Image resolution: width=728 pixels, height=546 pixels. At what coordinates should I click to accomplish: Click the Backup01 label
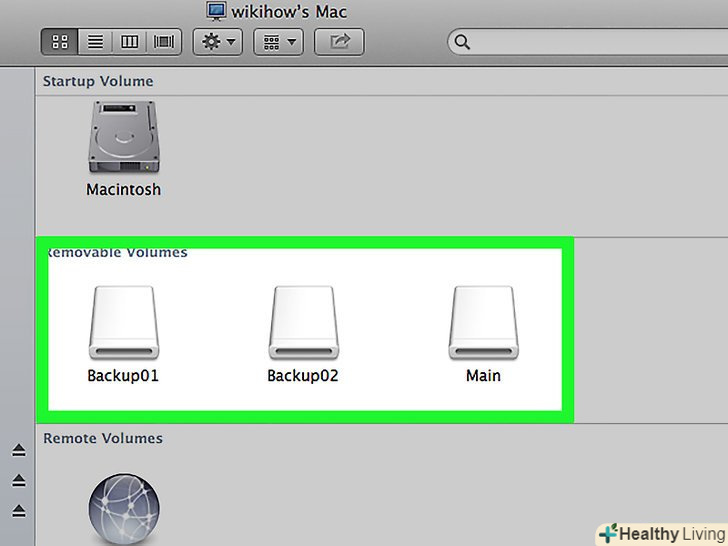(x=123, y=375)
